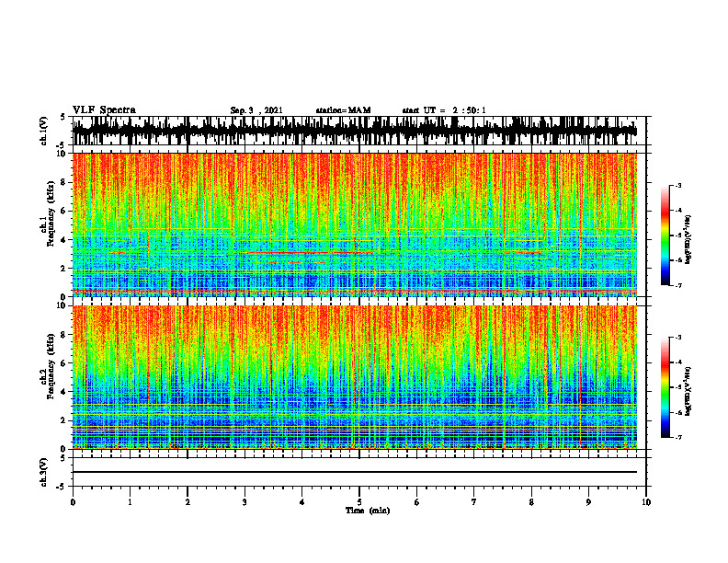This screenshot has width=728, height=563.
Task: Click the ch.3(V) axis label
Action: pyautogui.click(x=44, y=472)
